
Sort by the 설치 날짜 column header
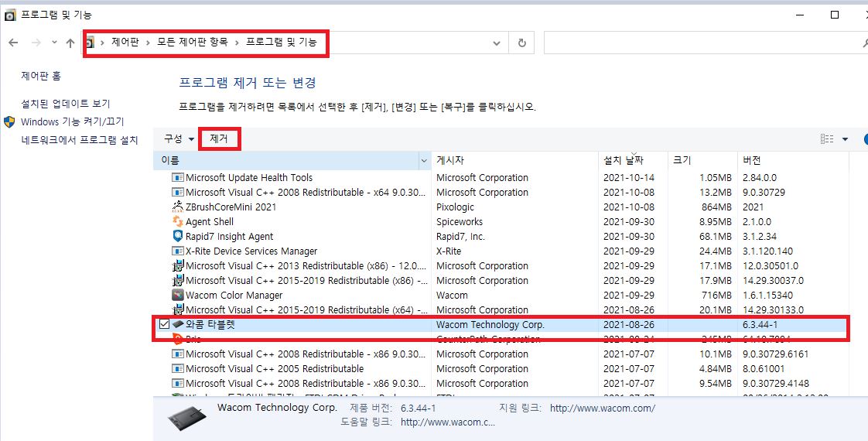click(634, 160)
